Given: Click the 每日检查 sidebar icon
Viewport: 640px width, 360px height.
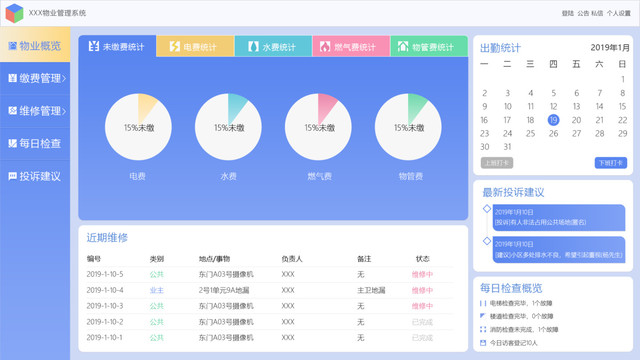Looking at the screenshot, I should tap(13, 143).
